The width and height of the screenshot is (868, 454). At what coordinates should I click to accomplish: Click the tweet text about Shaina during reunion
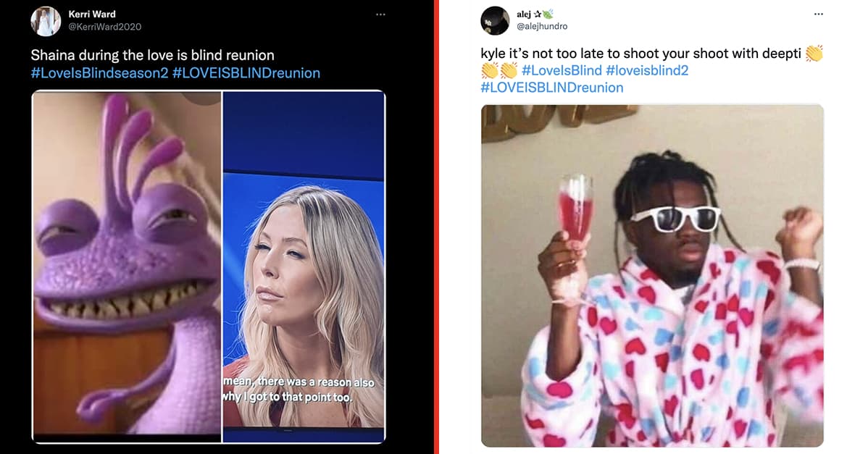pyautogui.click(x=153, y=55)
